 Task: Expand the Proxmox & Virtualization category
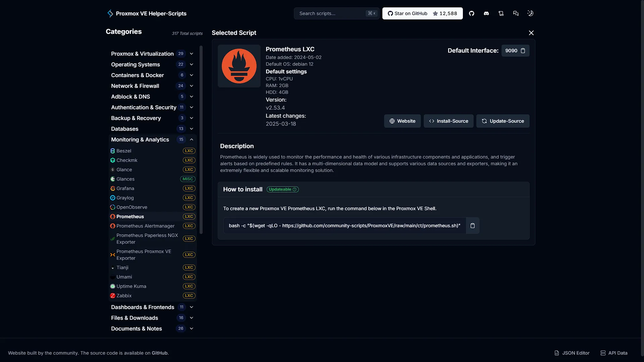153,54
